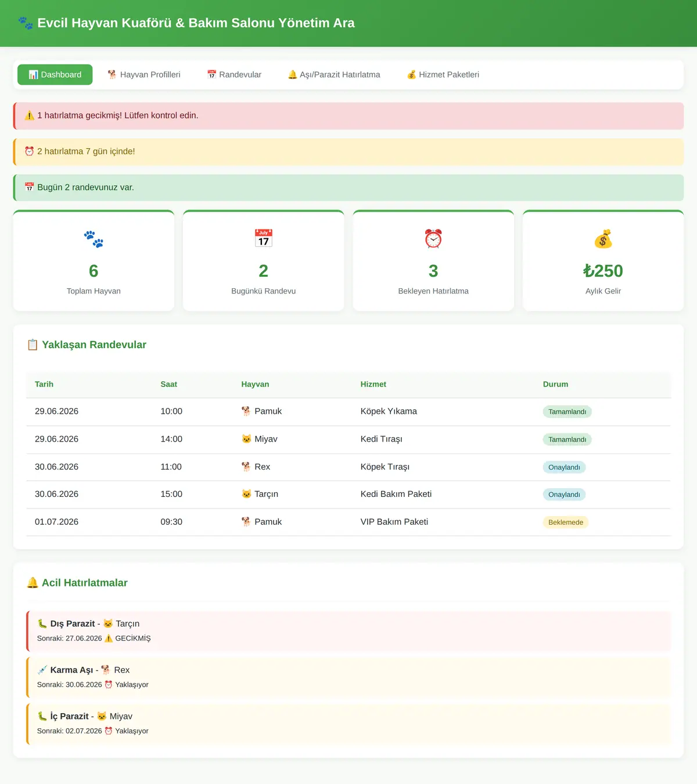Click the paw logo in the header
Viewport: 697px width, 784px height.
(x=26, y=23)
